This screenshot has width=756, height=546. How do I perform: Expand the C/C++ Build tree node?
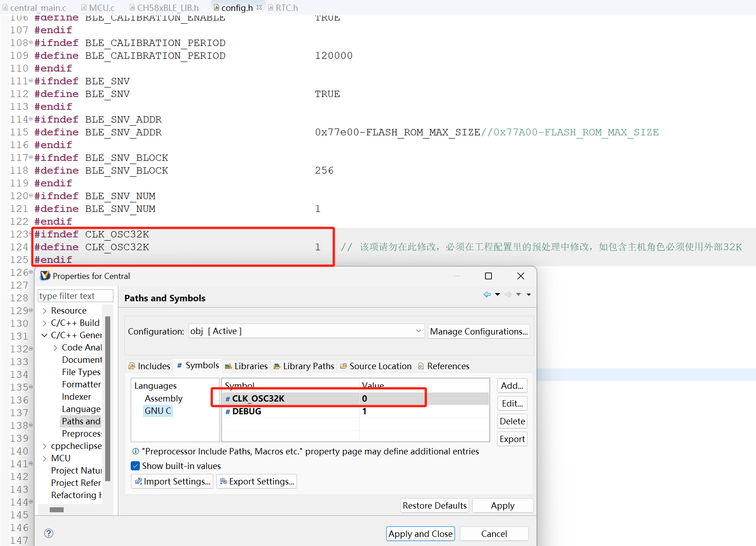click(45, 323)
